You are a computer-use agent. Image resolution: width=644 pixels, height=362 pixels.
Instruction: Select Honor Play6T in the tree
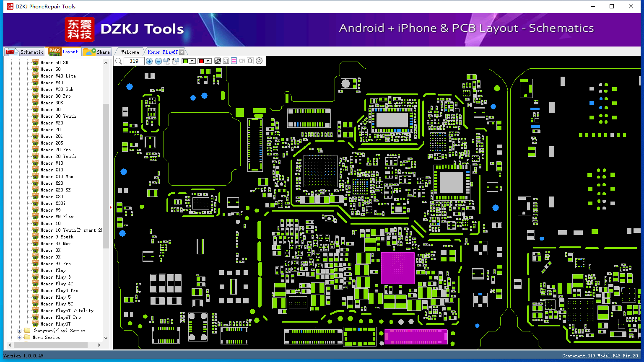pos(55,324)
